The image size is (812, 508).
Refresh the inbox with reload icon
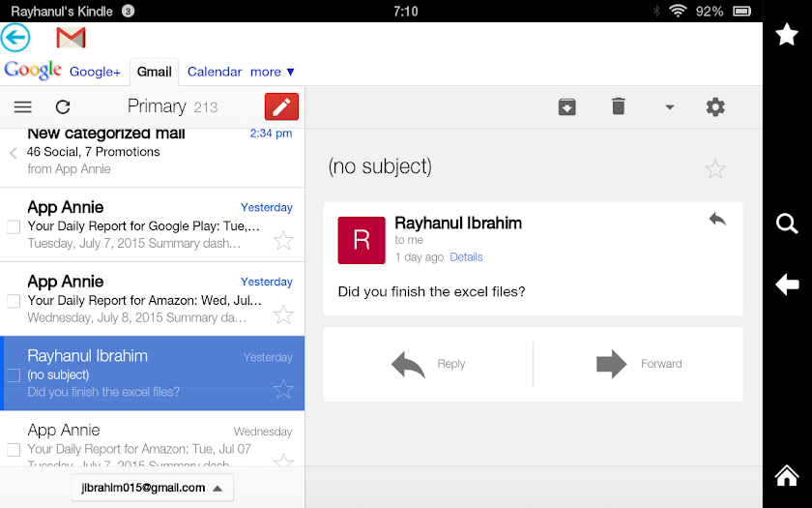63,106
